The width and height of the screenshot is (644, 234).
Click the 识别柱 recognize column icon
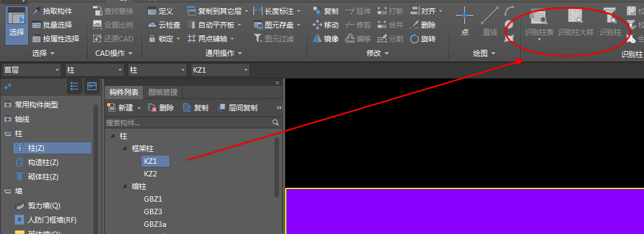[x=610, y=22]
